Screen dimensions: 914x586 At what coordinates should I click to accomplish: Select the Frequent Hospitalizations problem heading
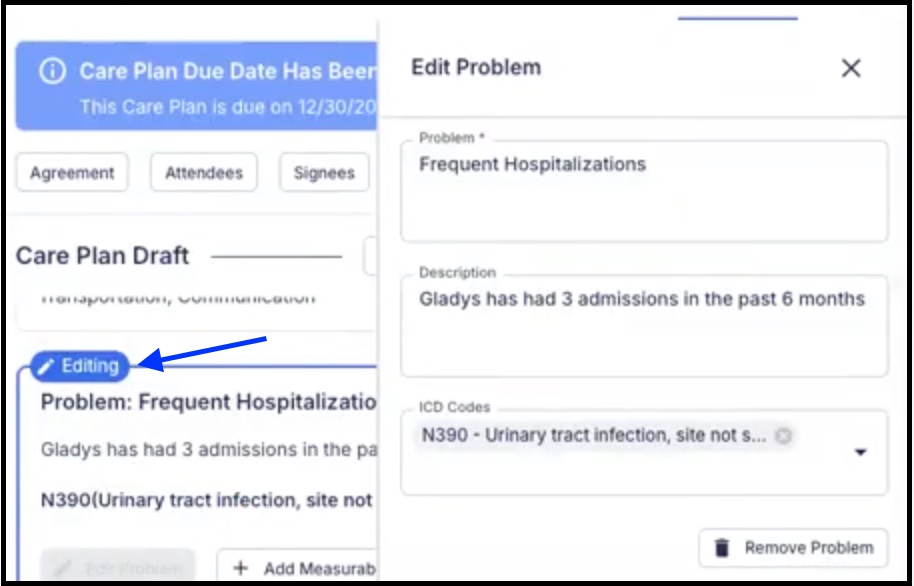[x=209, y=402]
